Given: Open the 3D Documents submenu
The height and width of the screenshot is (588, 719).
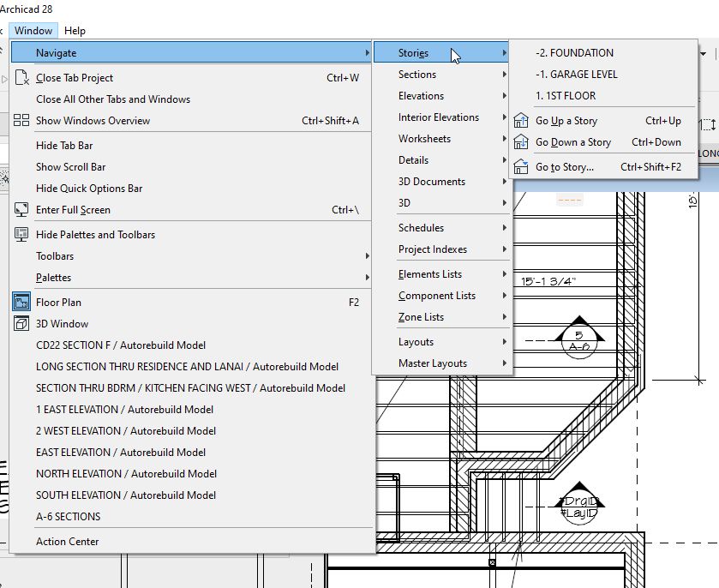Looking at the screenshot, I should 442,182.
